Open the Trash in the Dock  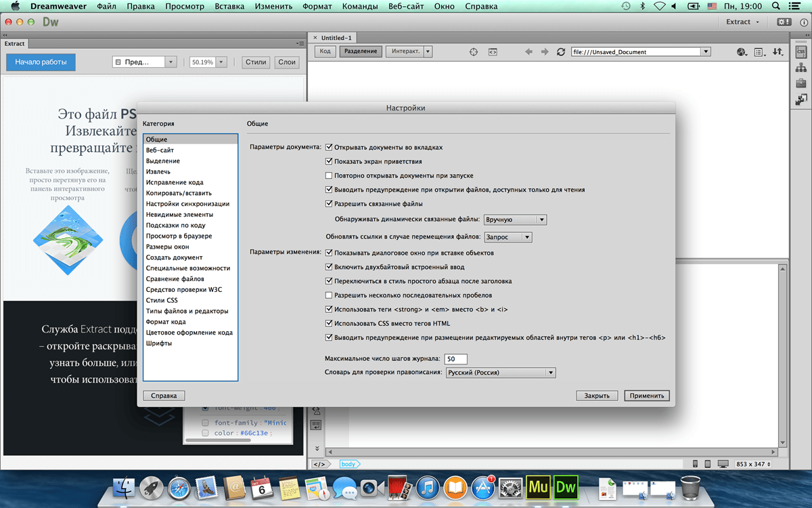pos(690,486)
